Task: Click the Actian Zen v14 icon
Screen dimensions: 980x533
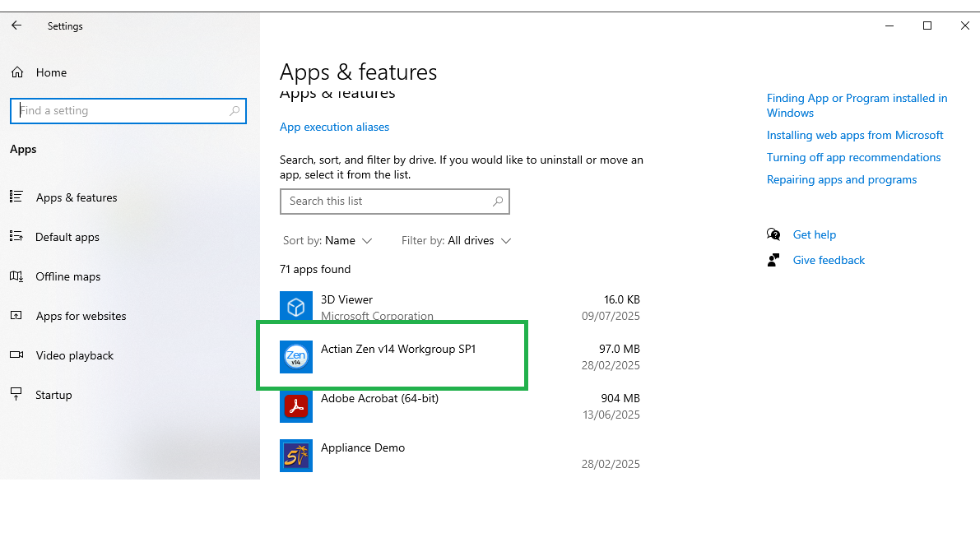Action: click(x=296, y=357)
